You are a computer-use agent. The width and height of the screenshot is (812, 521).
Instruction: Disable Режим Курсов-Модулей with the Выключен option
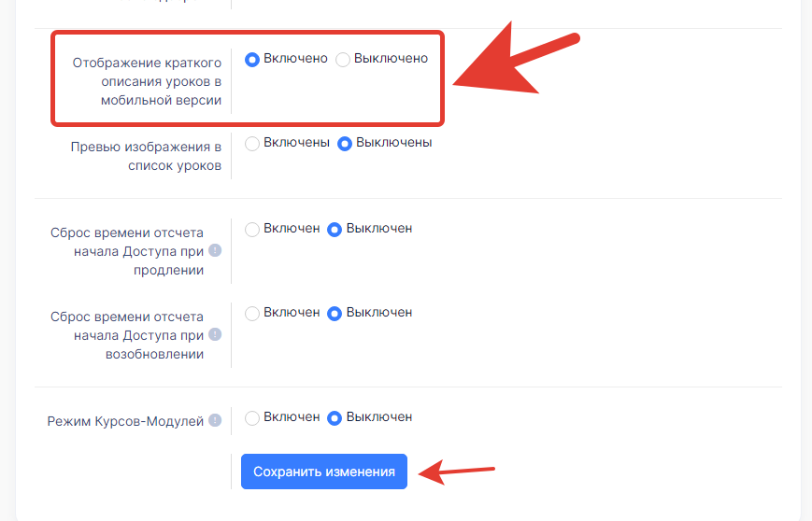(335, 418)
